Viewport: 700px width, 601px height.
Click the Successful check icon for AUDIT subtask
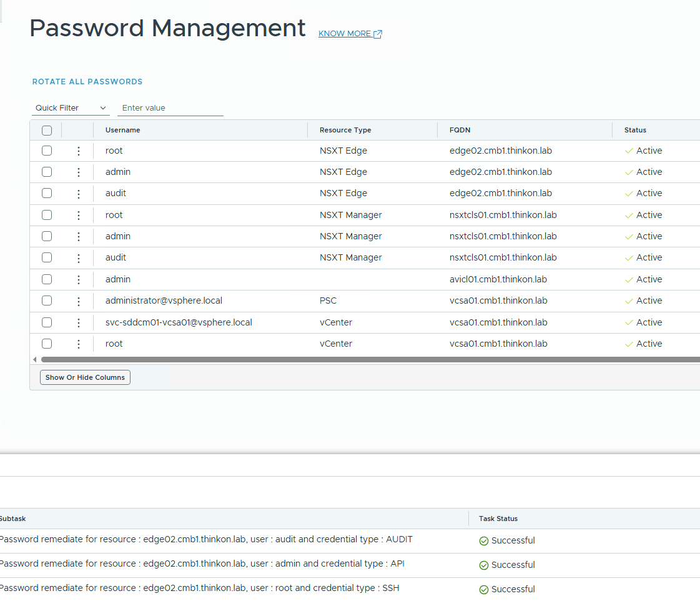(x=483, y=541)
